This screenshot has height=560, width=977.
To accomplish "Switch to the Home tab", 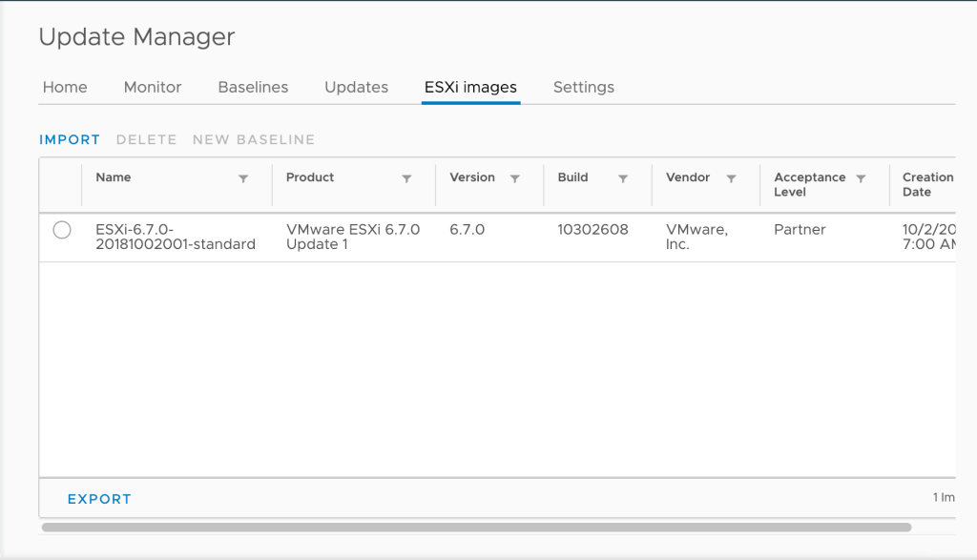I will pyautogui.click(x=65, y=87).
